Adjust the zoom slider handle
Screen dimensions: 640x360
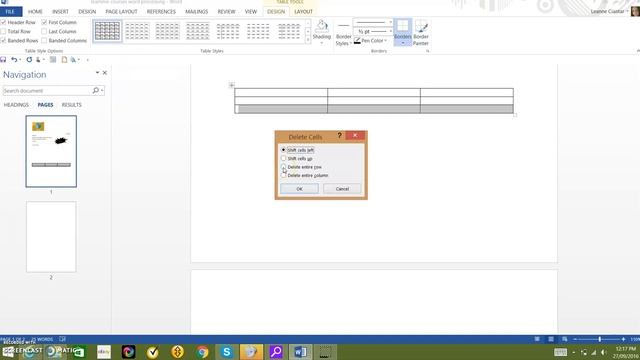(x=600, y=339)
